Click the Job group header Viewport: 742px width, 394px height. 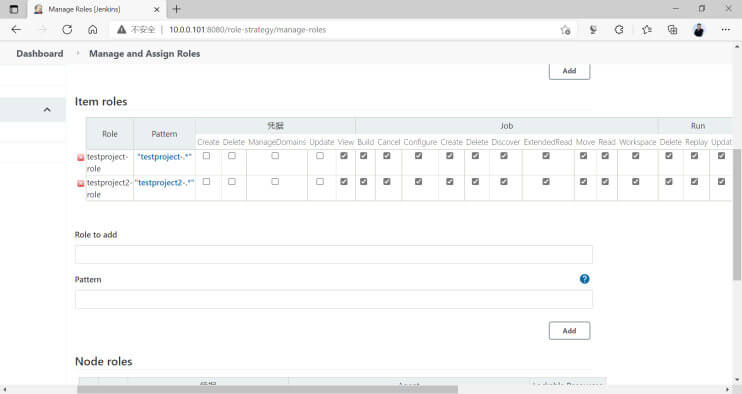pos(507,126)
